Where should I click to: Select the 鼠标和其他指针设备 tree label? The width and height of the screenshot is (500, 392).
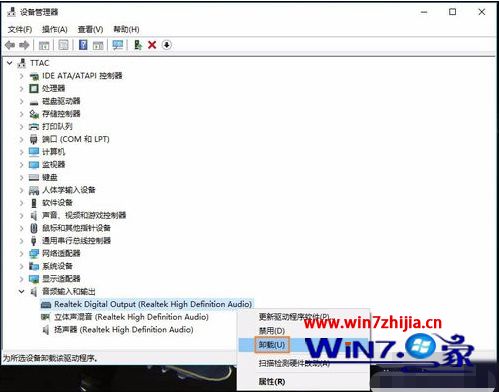point(76,228)
